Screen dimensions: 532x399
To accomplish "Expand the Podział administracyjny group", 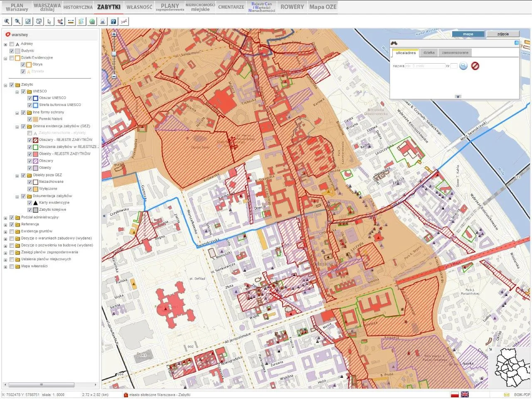I will (6, 218).
